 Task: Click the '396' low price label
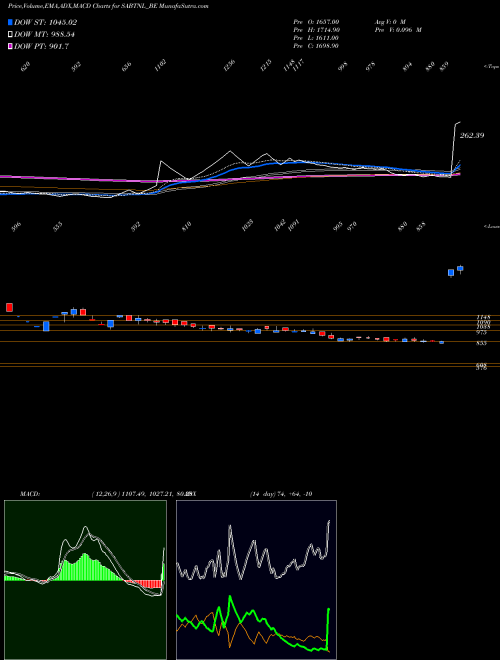coord(16,227)
